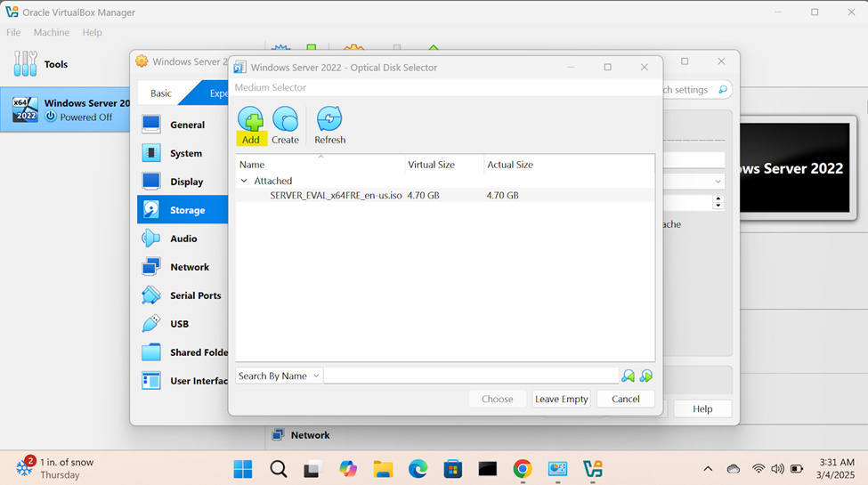Click the battery tray icon
Image resolution: width=868 pixels, height=485 pixels.
click(797, 469)
